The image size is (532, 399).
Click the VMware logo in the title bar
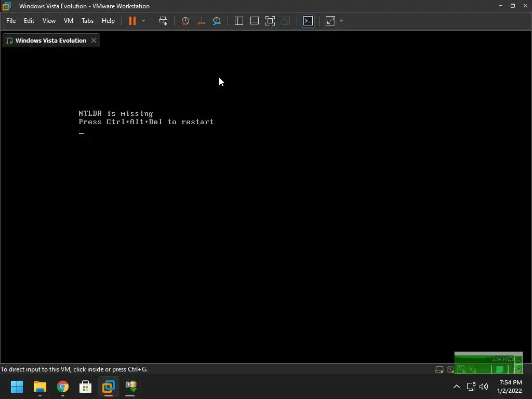tap(7, 6)
